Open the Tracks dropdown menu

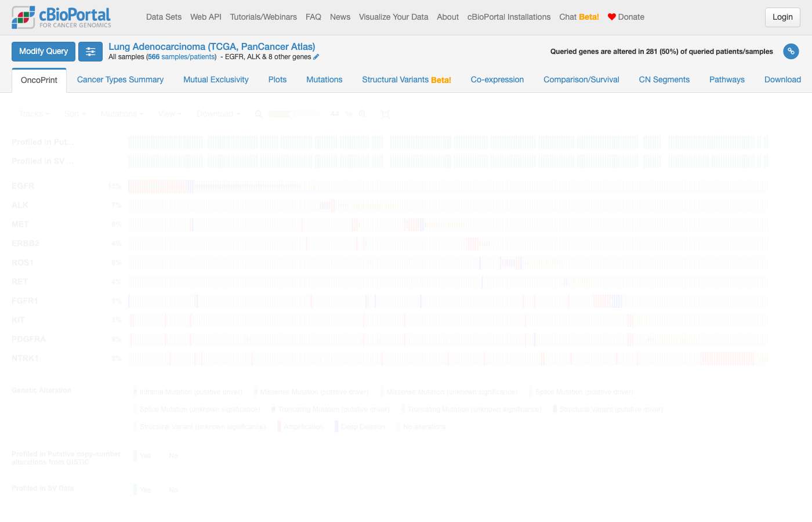pos(34,114)
